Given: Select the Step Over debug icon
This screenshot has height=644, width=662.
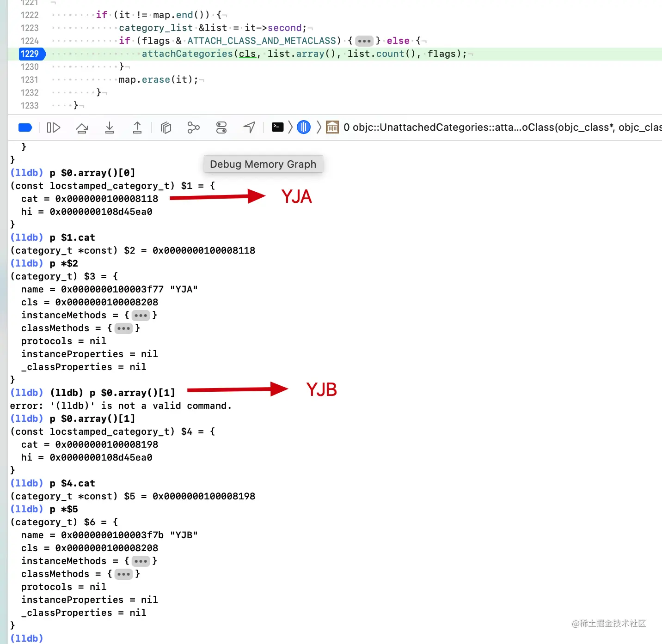Looking at the screenshot, I should (82, 128).
